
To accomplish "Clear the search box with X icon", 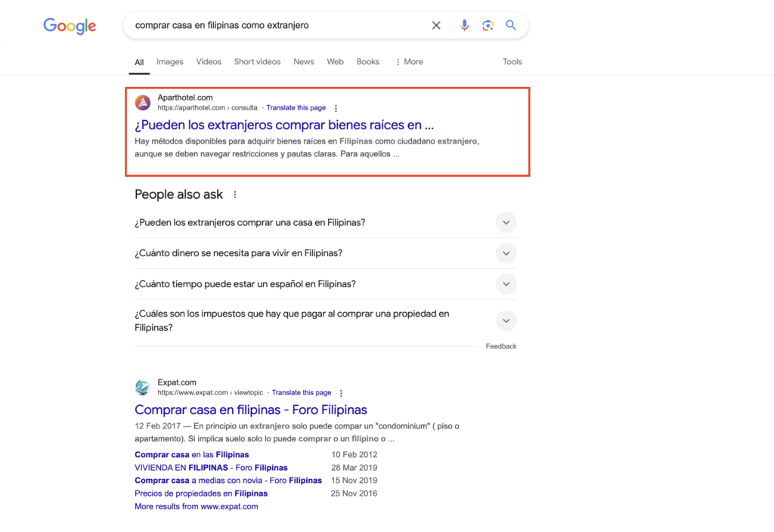I will tap(436, 25).
